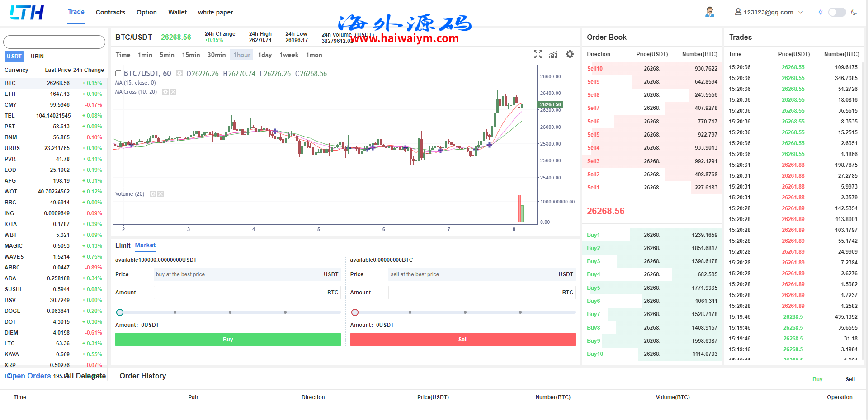Switch to the Limit order tab
Viewport: 868px width, 420px height.
point(123,245)
